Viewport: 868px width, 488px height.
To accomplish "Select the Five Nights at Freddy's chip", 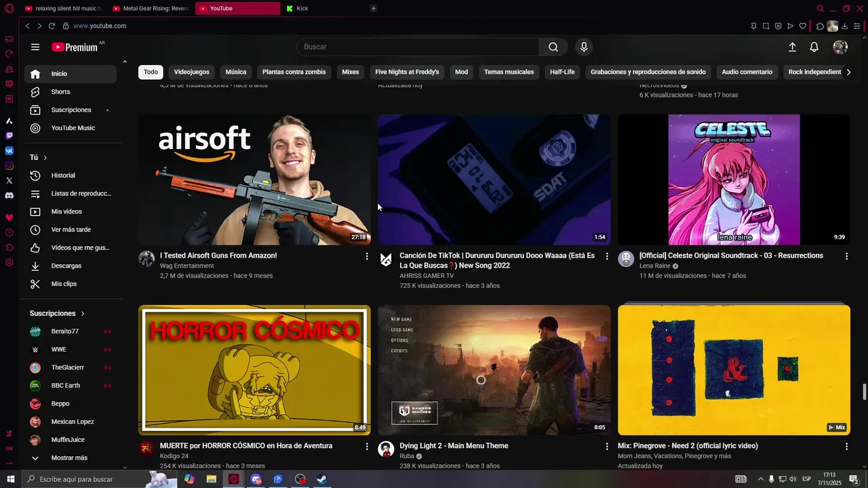I will (x=407, y=72).
